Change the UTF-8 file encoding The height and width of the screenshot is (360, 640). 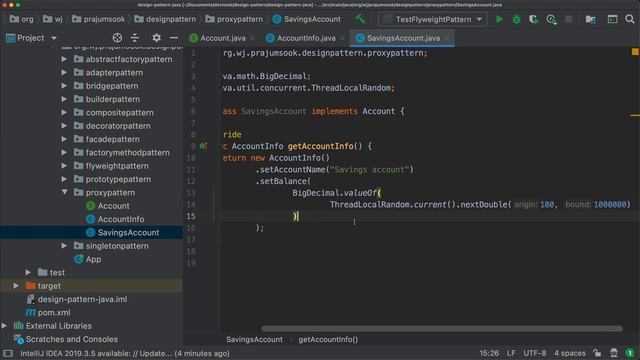click(535, 353)
